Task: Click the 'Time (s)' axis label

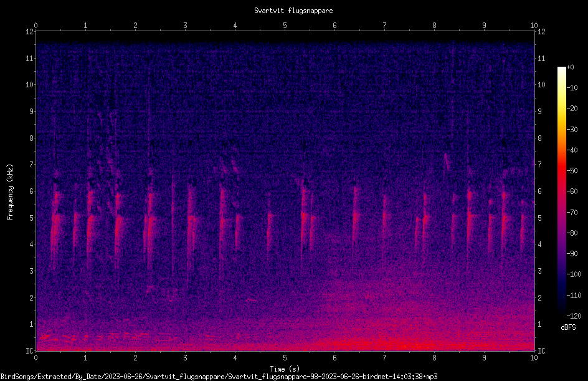Action: coord(285,369)
